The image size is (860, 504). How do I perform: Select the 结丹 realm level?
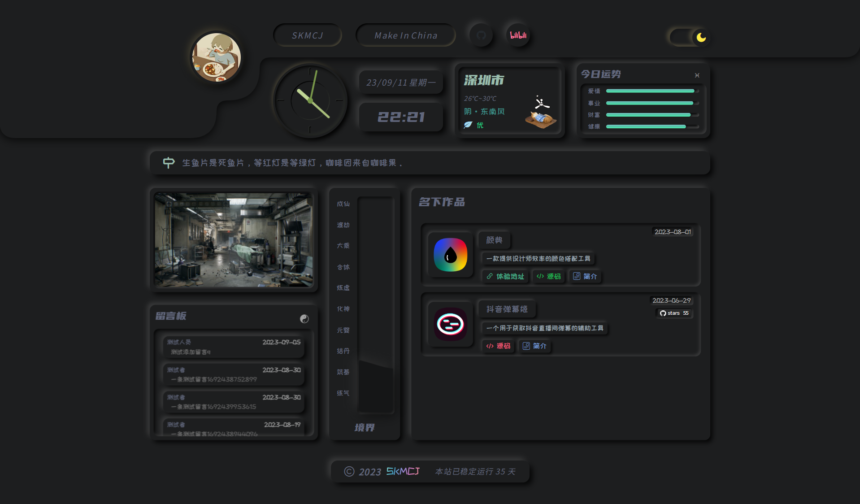(343, 351)
